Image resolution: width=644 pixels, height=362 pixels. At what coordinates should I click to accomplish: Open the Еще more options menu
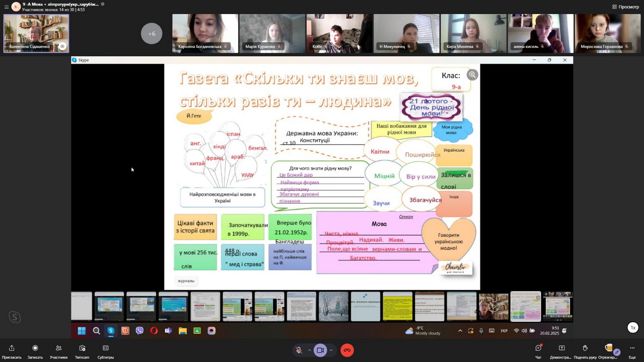[632, 348]
